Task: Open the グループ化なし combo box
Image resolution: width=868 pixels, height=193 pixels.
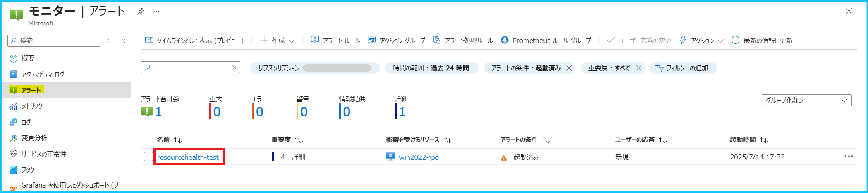Action: pyautogui.click(x=806, y=100)
